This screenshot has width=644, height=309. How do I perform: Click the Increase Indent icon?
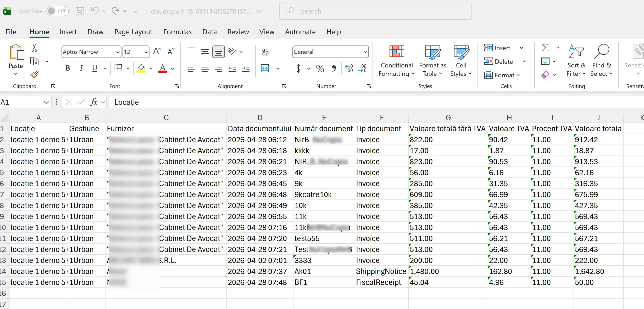(x=246, y=68)
